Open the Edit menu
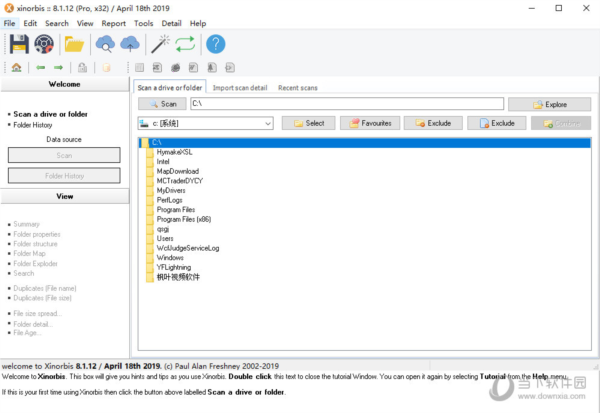 30,23
